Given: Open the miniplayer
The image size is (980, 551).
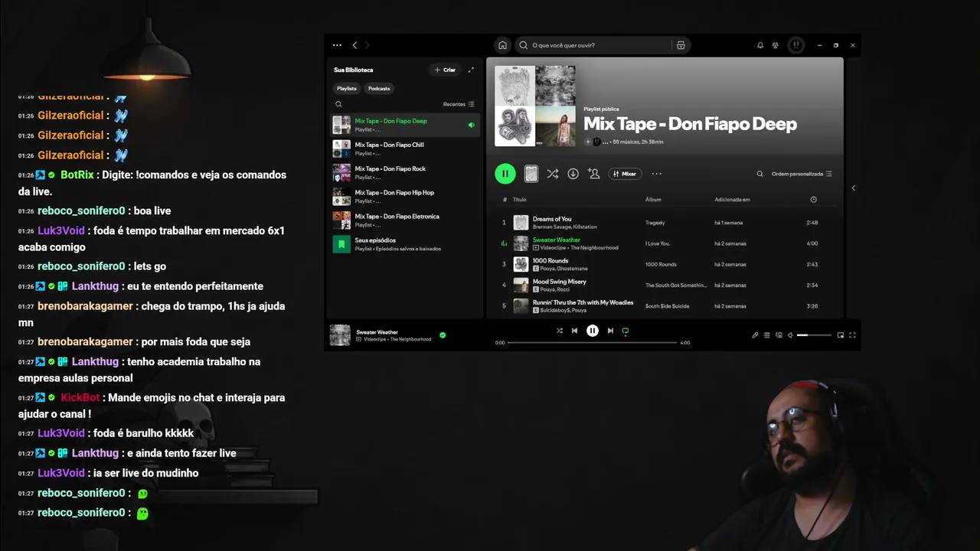Looking at the screenshot, I should point(841,335).
